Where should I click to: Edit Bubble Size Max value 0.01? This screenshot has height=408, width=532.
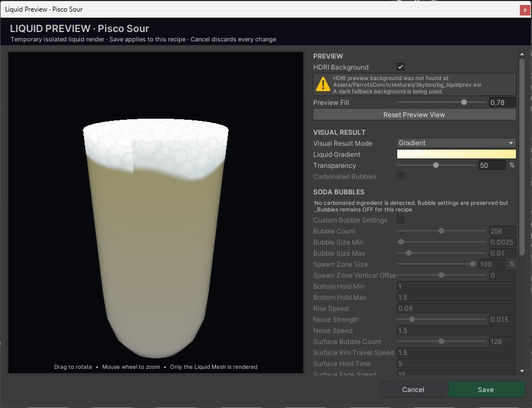point(503,253)
